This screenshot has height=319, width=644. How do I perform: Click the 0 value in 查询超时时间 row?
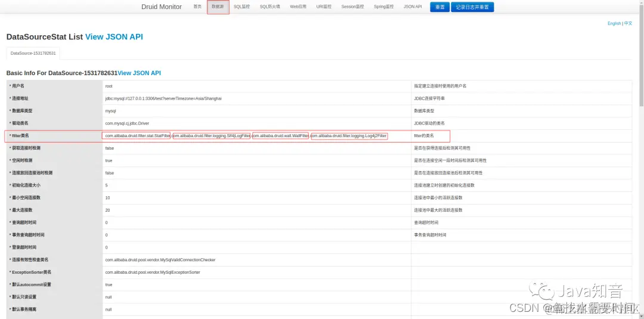[x=106, y=222]
